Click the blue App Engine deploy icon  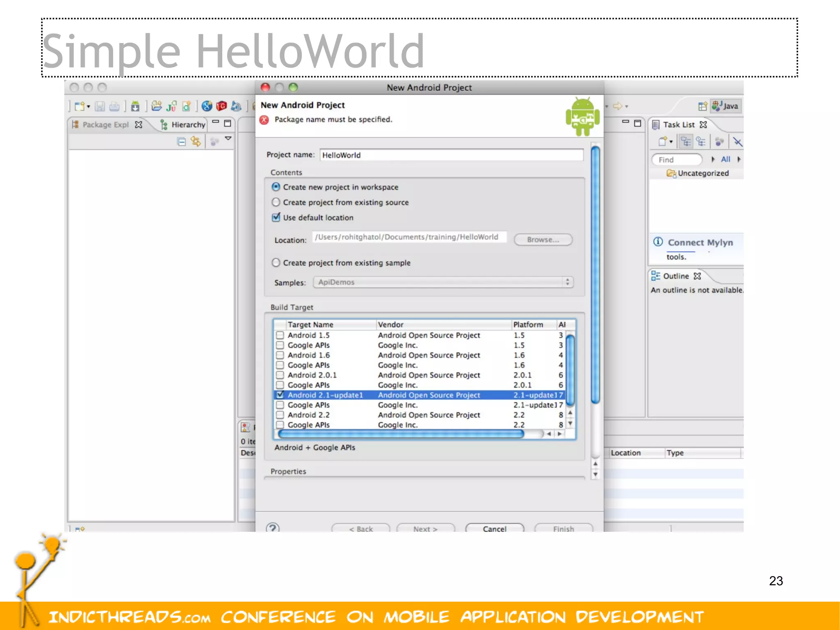[236, 106]
